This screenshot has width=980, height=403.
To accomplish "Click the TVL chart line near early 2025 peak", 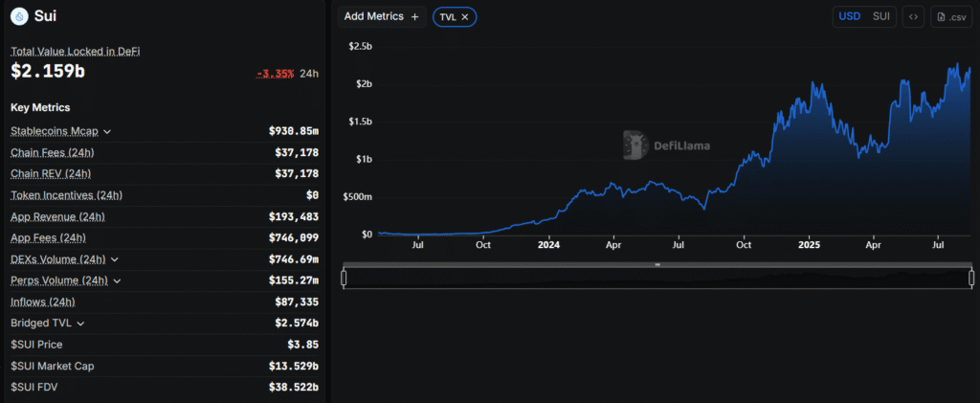I will point(813,83).
